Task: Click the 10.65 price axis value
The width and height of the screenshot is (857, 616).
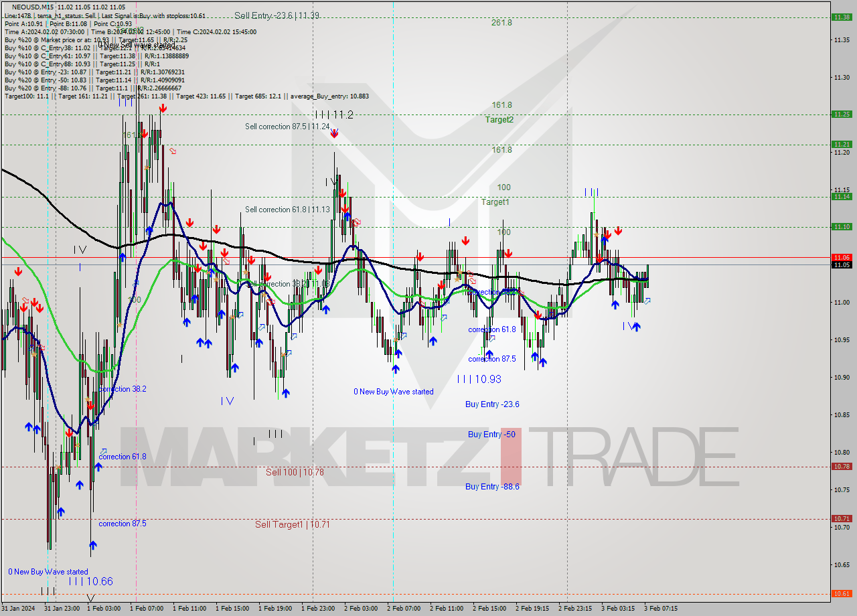Action: click(x=842, y=564)
